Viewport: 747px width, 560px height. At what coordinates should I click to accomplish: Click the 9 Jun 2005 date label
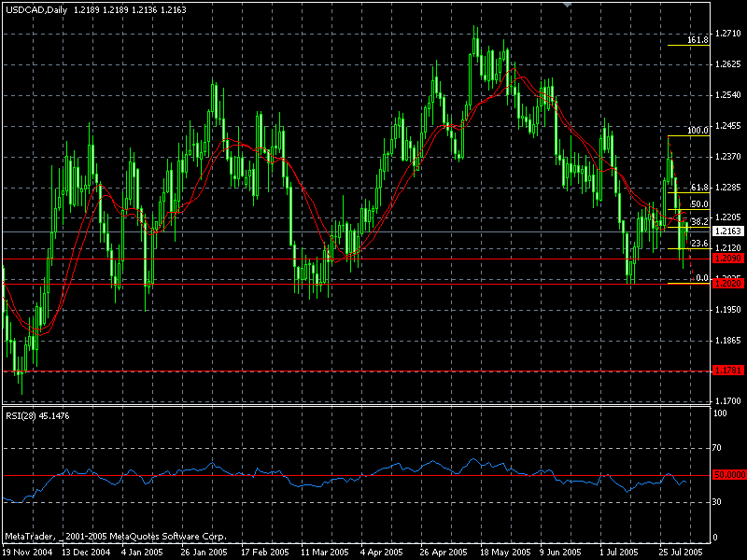click(x=561, y=553)
